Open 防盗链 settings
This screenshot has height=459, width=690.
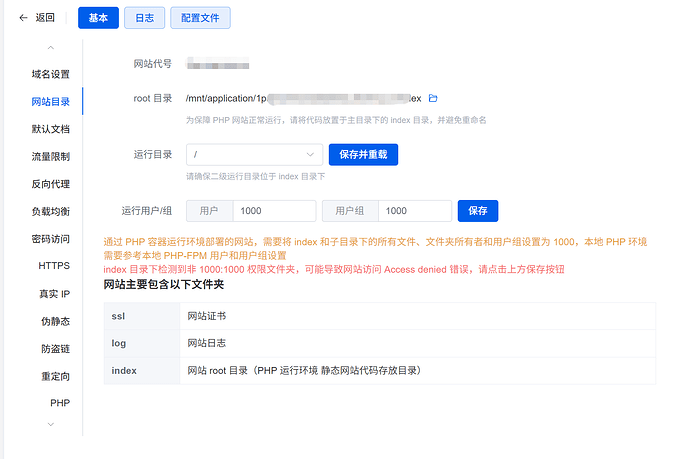[54, 349]
